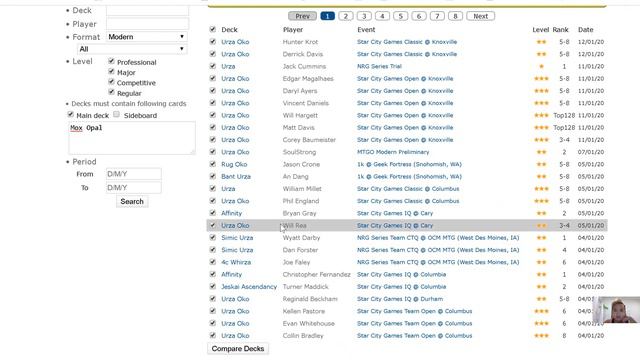Uncheck the Jack Cummins row checkbox
This screenshot has width=640, height=360.
click(x=213, y=66)
